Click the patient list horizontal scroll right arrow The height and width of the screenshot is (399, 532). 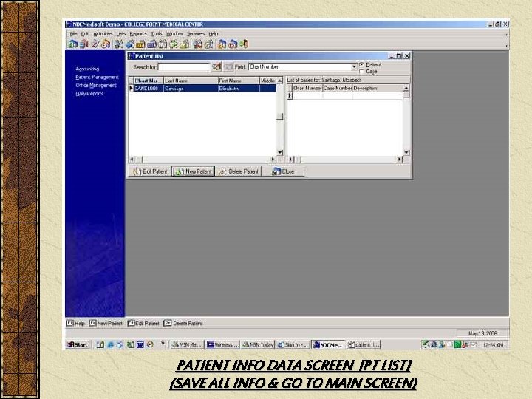click(273, 159)
